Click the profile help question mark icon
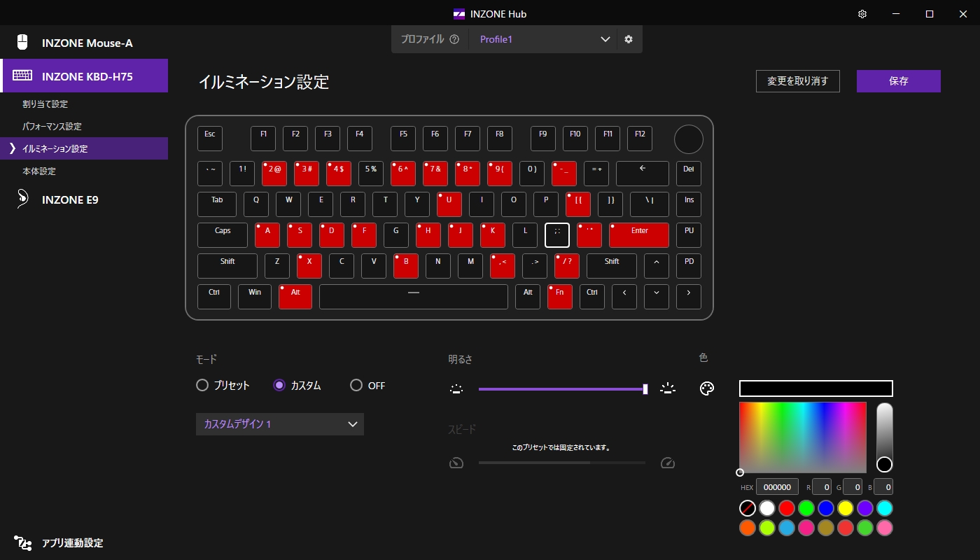The width and height of the screenshot is (980, 560). point(454,39)
